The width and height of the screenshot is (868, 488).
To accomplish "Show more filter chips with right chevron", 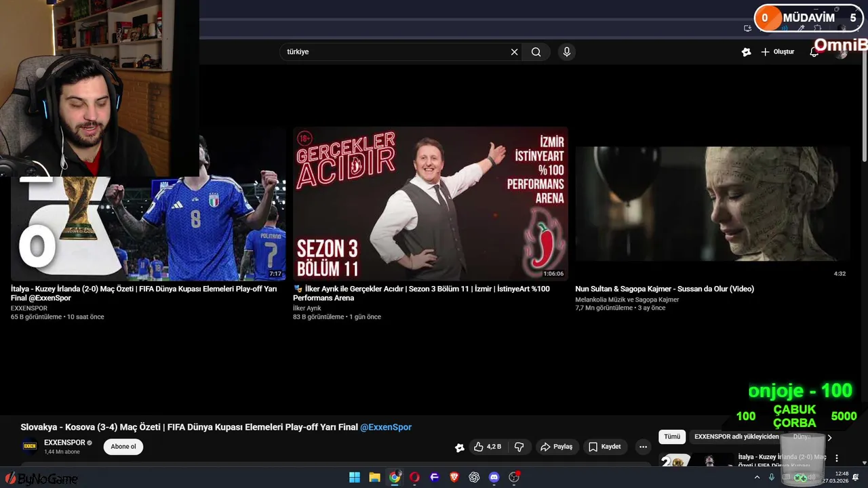I will 829,438.
